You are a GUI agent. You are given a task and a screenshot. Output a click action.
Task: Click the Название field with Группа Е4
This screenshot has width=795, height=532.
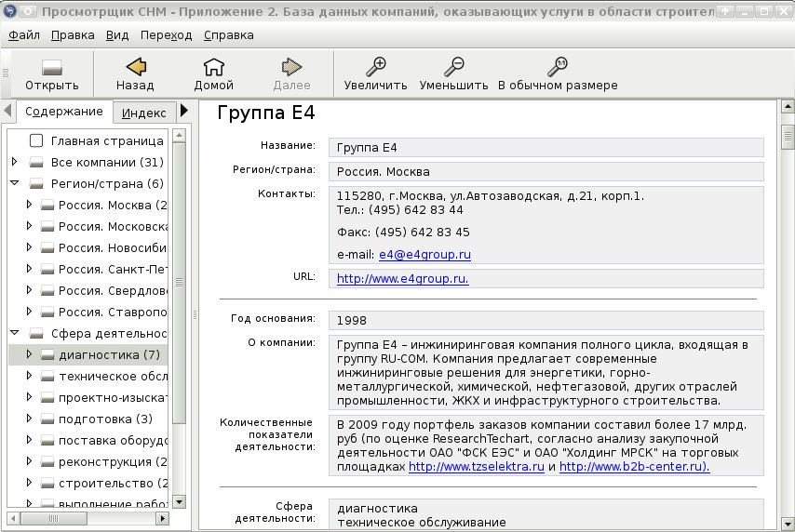(546, 148)
